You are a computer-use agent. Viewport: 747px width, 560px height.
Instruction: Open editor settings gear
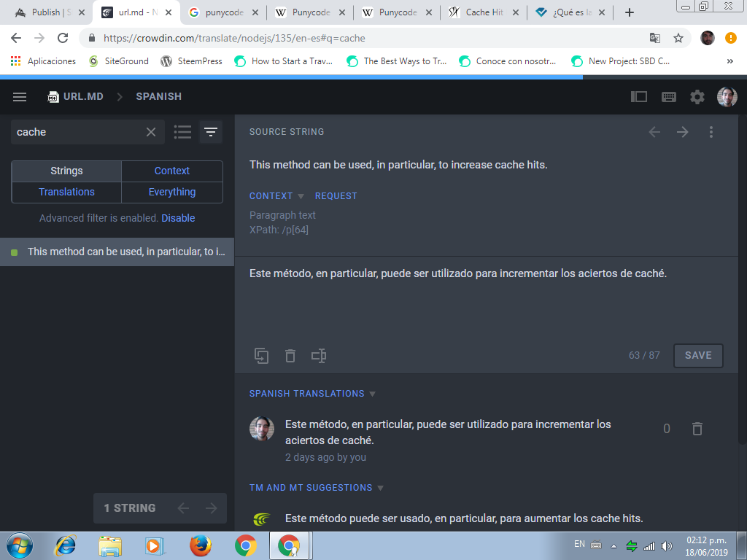click(697, 97)
